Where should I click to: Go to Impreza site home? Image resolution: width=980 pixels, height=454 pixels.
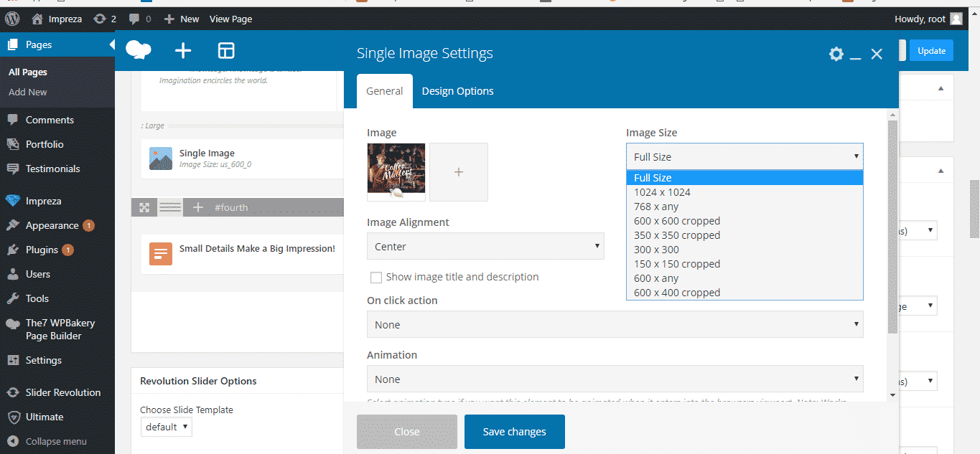pos(57,19)
